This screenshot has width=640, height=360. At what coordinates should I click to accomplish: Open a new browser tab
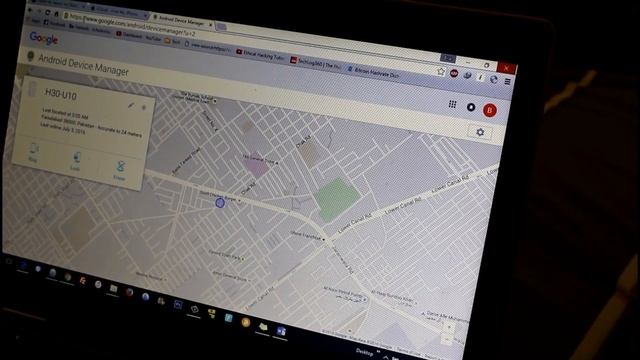coord(221,27)
